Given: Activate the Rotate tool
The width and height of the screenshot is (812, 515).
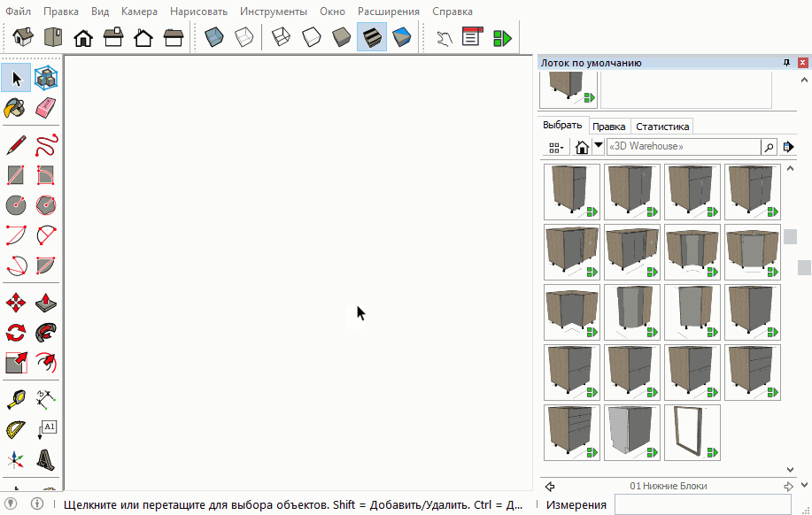Looking at the screenshot, I should pyautogui.click(x=16, y=333).
